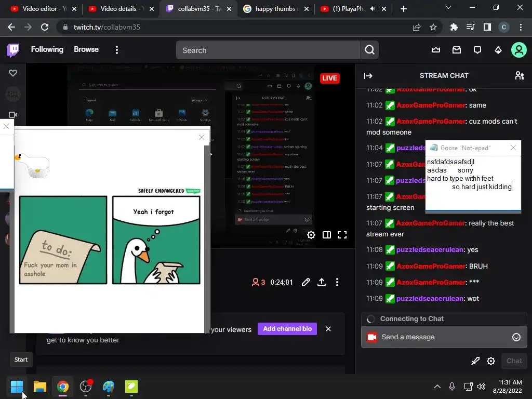Open the stream more options dots

[x=337, y=282]
